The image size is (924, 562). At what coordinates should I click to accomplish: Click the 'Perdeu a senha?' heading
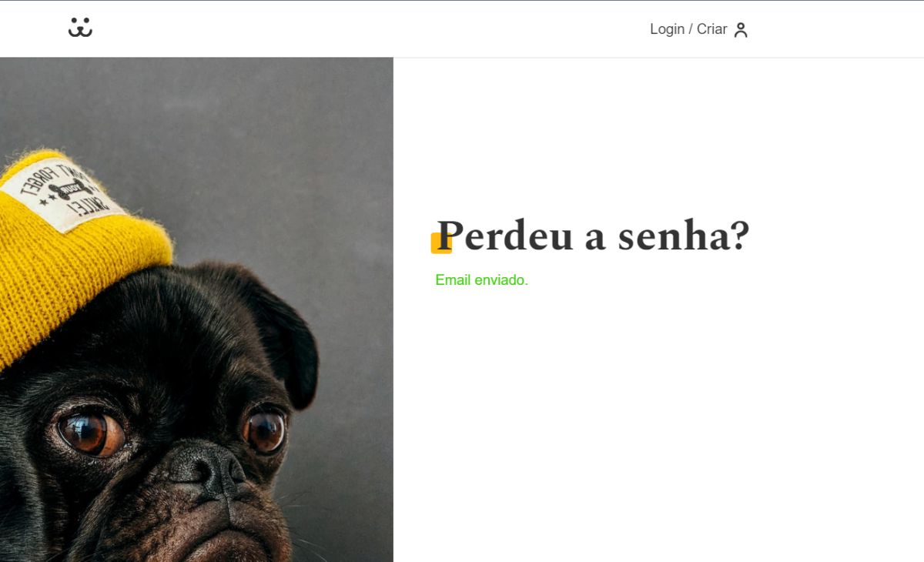(x=593, y=235)
